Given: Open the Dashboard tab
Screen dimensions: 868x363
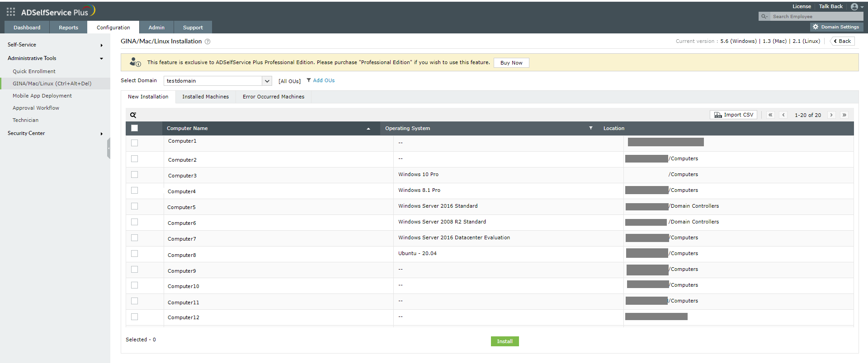Looking at the screenshot, I should 27,28.
